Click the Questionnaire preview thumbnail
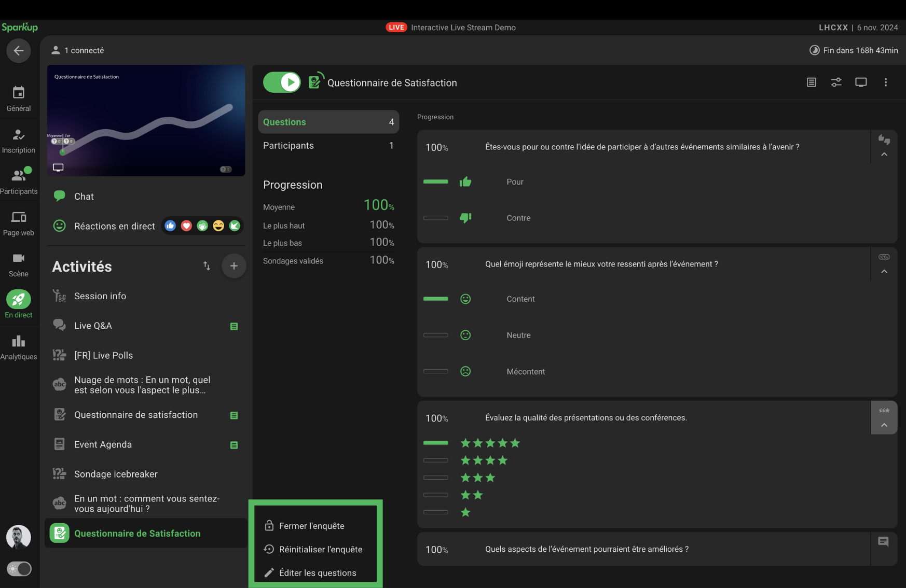 [146, 120]
